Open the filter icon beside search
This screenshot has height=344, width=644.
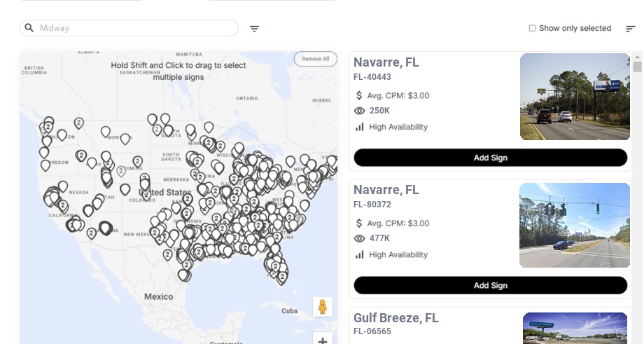(254, 29)
